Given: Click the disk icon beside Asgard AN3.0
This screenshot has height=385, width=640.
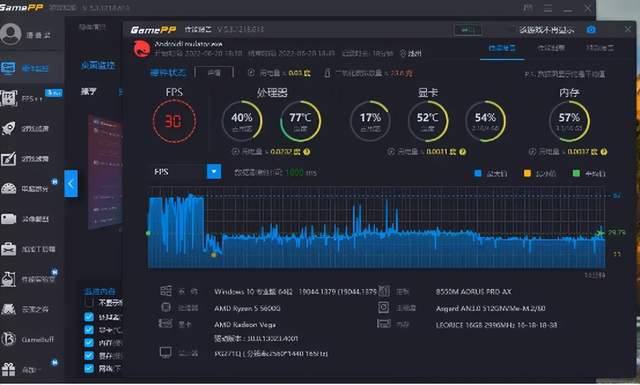Looking at the screenshot, I should point(383,307).
